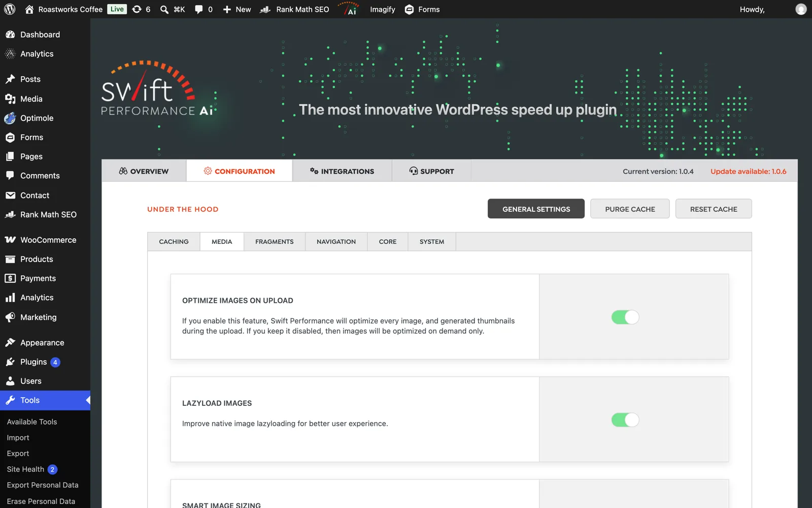Click the Update available: 1.0.6 link
812x508 pixels.
[749, 171]
